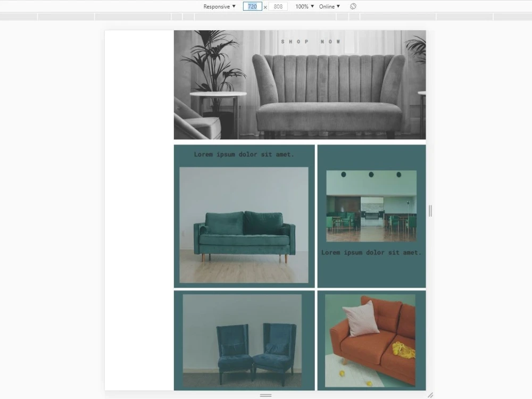Open the 100% zoom dropdown
532x399 pixels.
(x=304, y=6)
